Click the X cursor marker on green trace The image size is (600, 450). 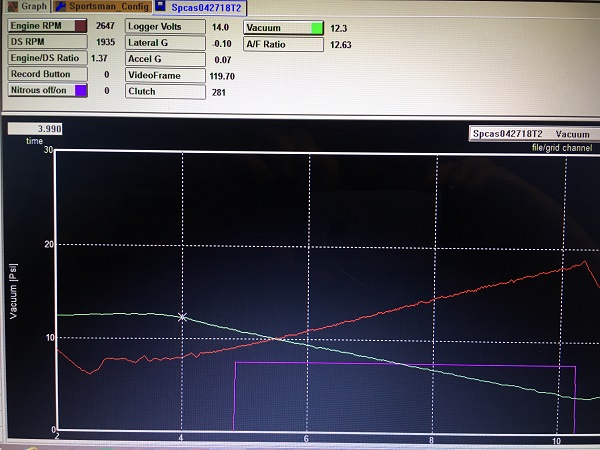(x=182, y=317)
